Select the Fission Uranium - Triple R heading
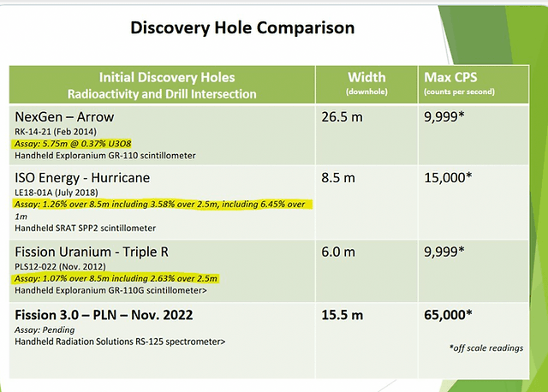The image size is (548, 392). click(x=92, y=252)
